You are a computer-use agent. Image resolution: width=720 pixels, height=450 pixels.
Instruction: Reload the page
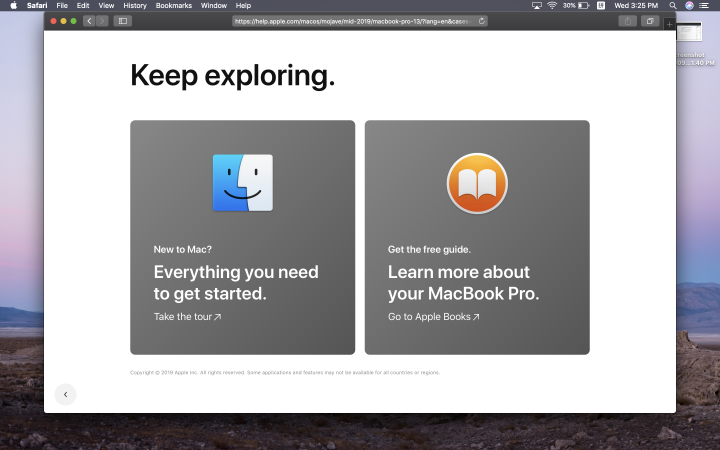tap(482, 21)
